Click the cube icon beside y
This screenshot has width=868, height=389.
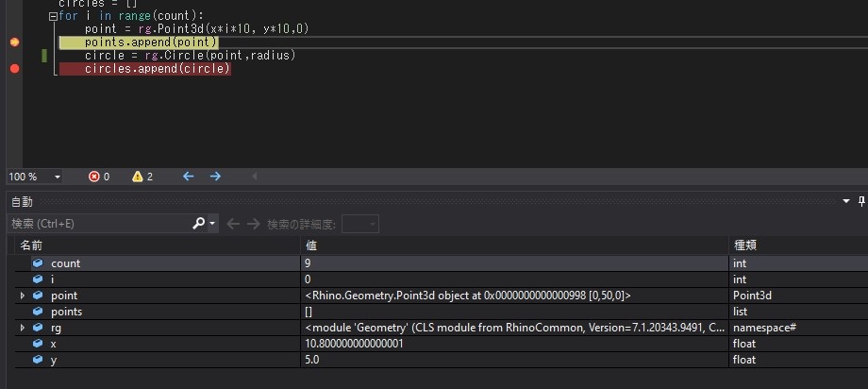click(38, 360)
